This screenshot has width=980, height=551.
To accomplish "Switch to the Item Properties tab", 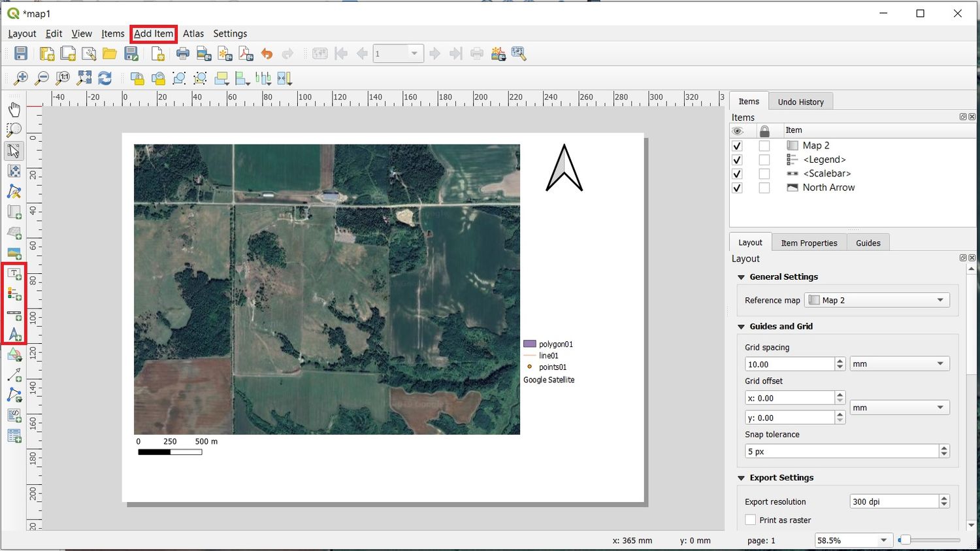I will (x=809, y=242).
